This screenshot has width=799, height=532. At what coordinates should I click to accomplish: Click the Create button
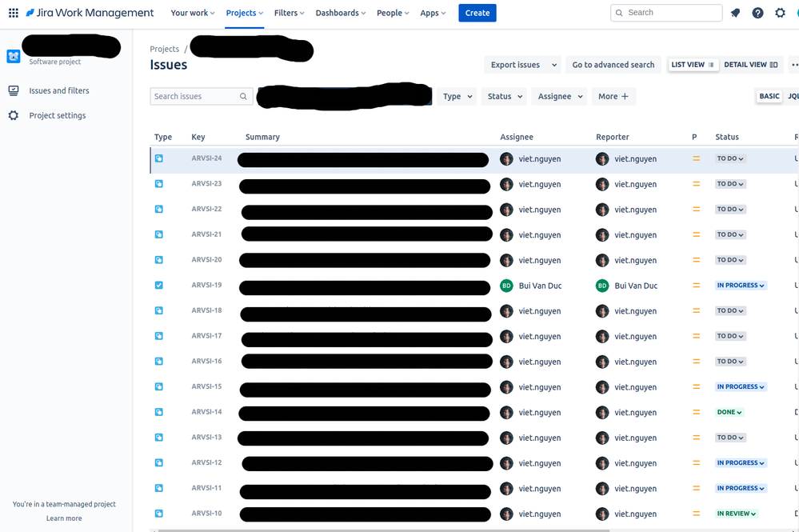(477, 13)
